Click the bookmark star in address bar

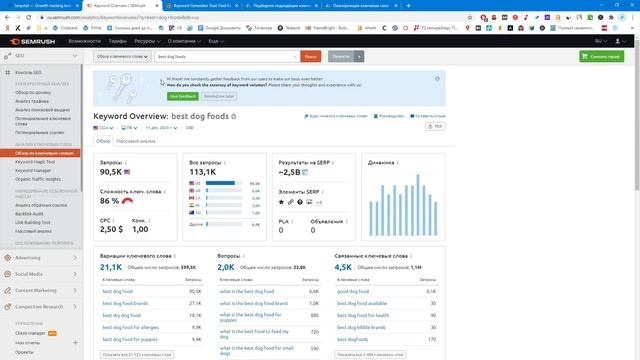tap(470, 18)
